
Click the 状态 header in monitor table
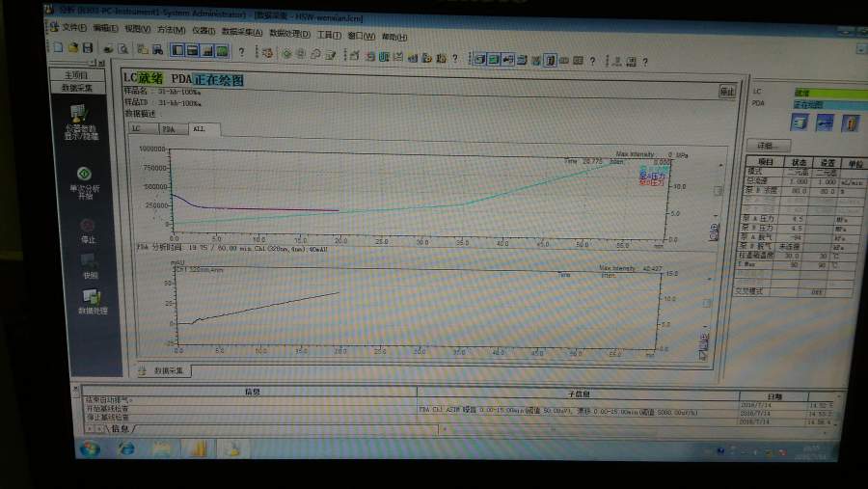click(799, 163)
